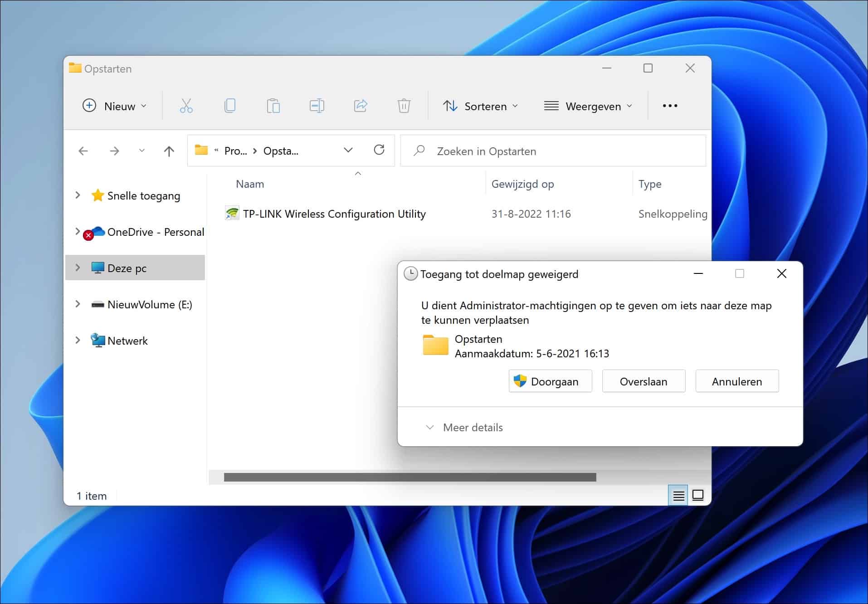Screen dimensions: 868x604
Task: Switch to compact list view layout
Action: pos(678,495)
